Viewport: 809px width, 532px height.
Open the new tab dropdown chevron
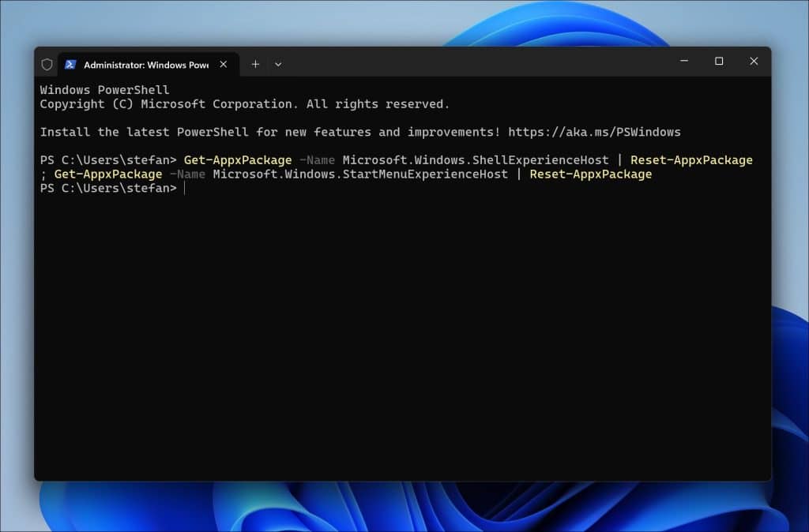[278, 64]
